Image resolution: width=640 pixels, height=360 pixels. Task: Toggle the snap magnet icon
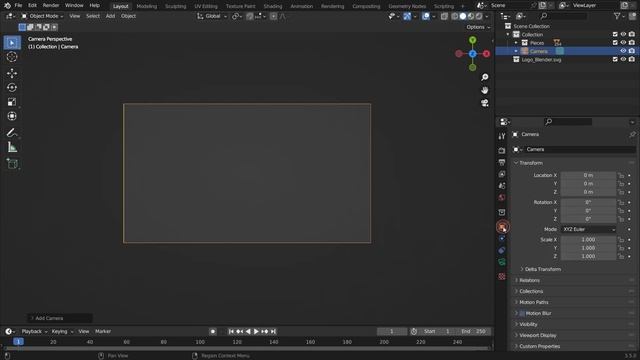[249, 16]
